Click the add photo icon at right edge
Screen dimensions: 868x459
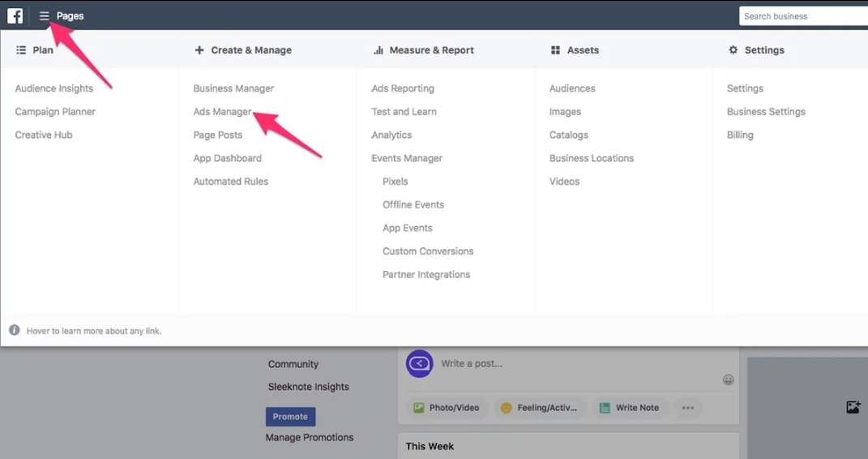(x=853, y=407)
